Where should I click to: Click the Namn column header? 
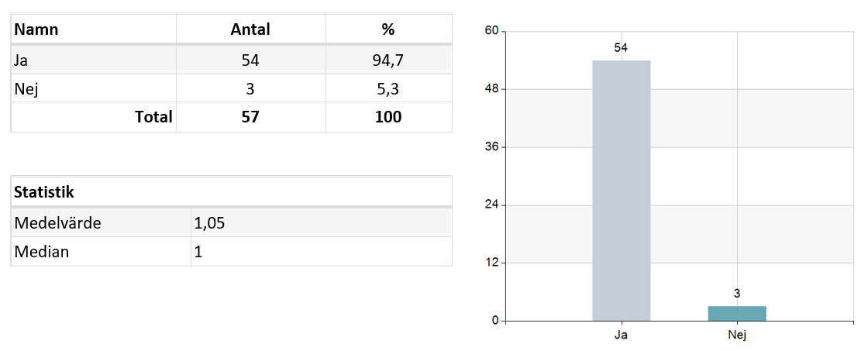click(x=37, y=30)
